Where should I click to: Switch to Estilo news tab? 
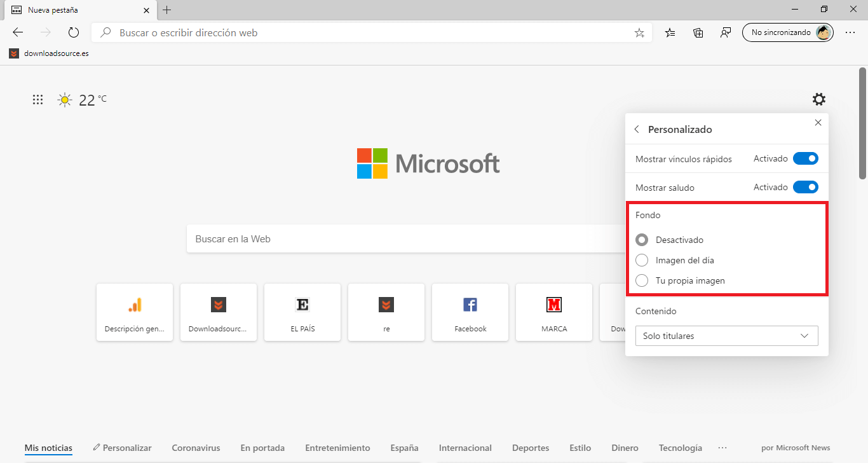click(580, 448)
